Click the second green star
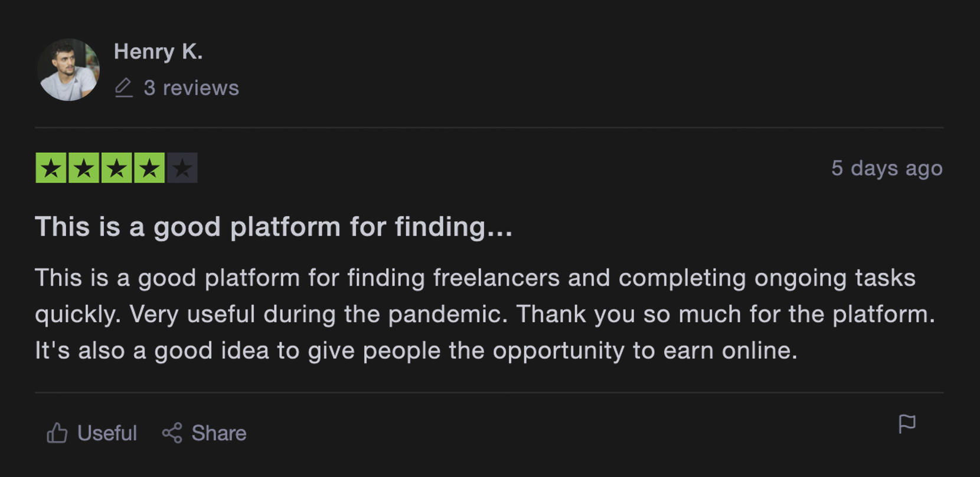The height and width of the screenshot is (477, 980). [x=84, y=168]
